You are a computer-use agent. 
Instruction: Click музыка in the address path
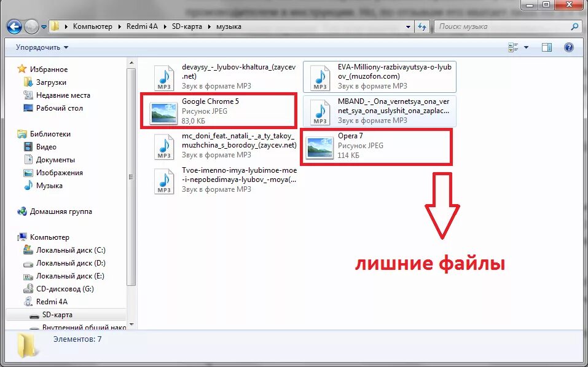(x=229, y=26)
